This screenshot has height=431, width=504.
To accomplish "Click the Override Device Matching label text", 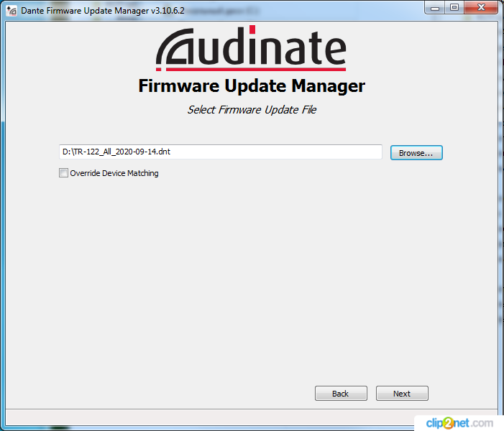I will [x=114, y=173].
